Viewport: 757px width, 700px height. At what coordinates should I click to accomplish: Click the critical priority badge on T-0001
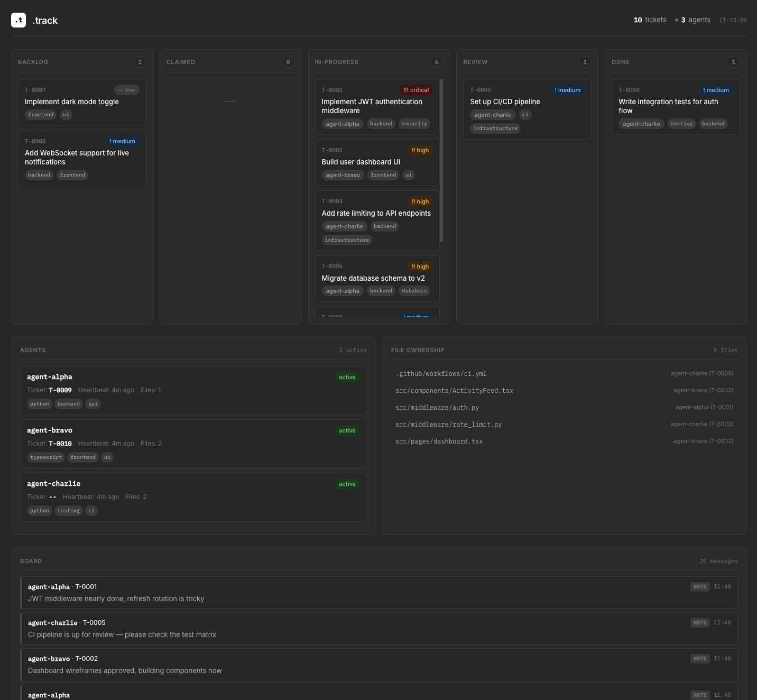pyautogui.click(x=416, y=90)
